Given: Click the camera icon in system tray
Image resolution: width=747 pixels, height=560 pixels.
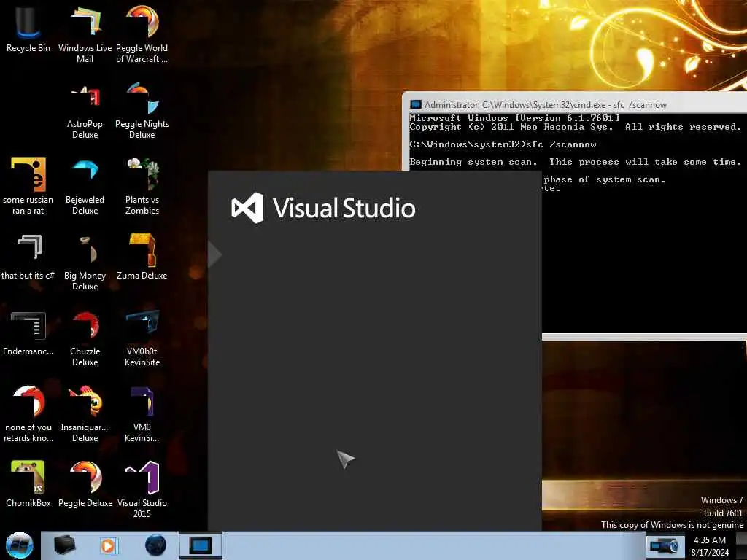Looking at the screenshot, I should [664, 545].
